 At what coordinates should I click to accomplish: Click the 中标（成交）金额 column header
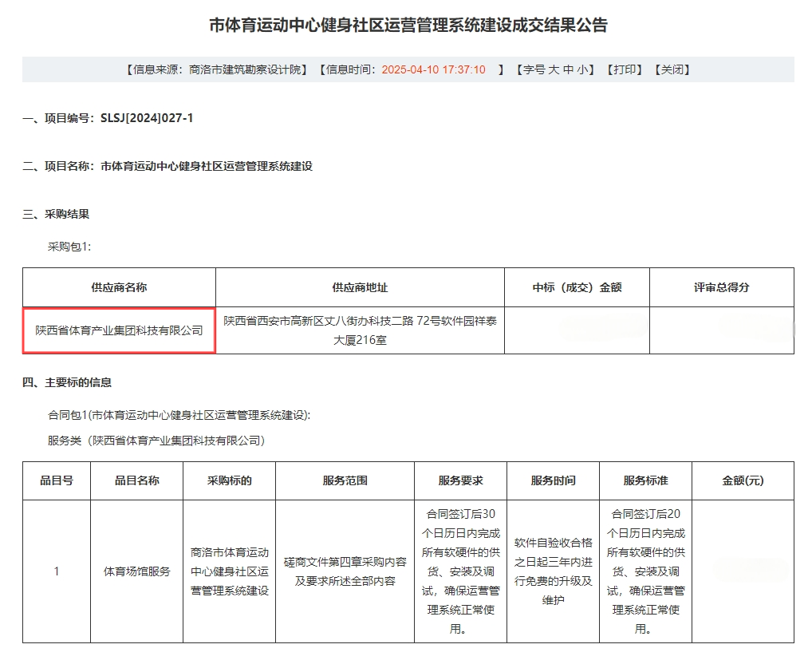(577, 287)
